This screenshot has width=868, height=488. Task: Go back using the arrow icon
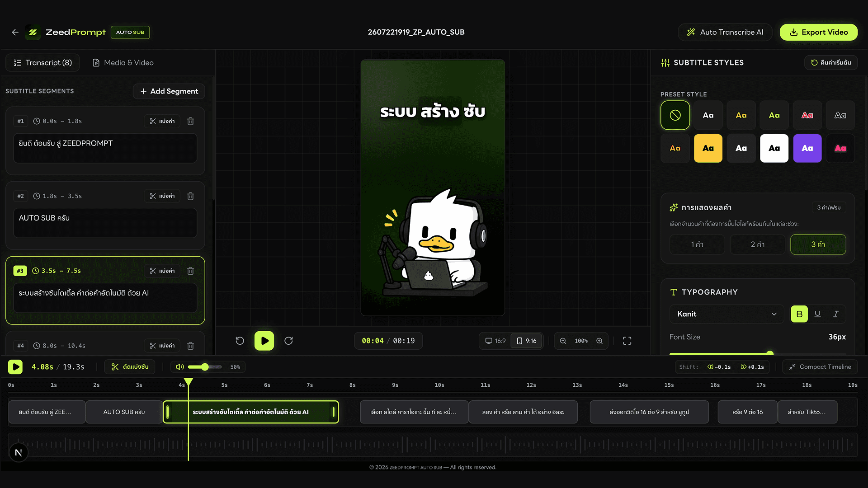(x=15, y=32)
